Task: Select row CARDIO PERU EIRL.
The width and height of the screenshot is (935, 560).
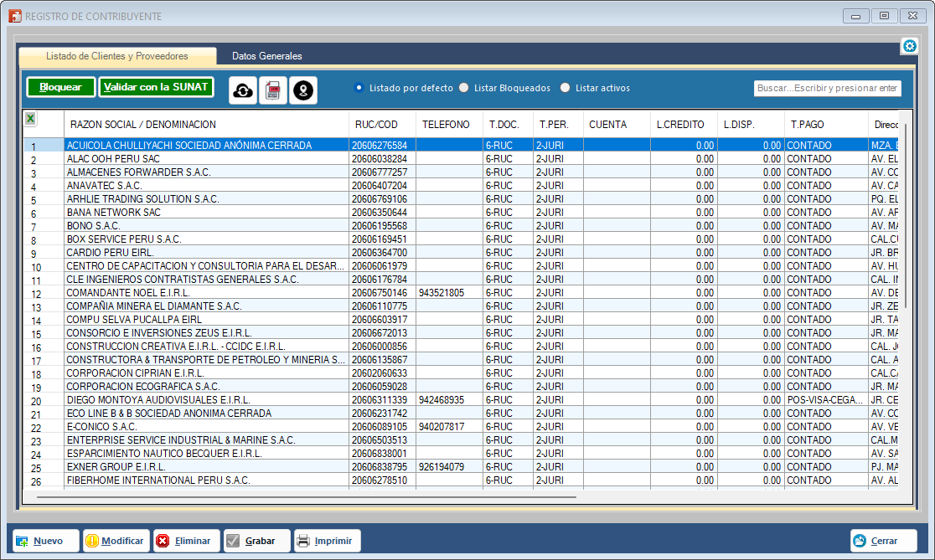Action: click(x=461, y=253)
